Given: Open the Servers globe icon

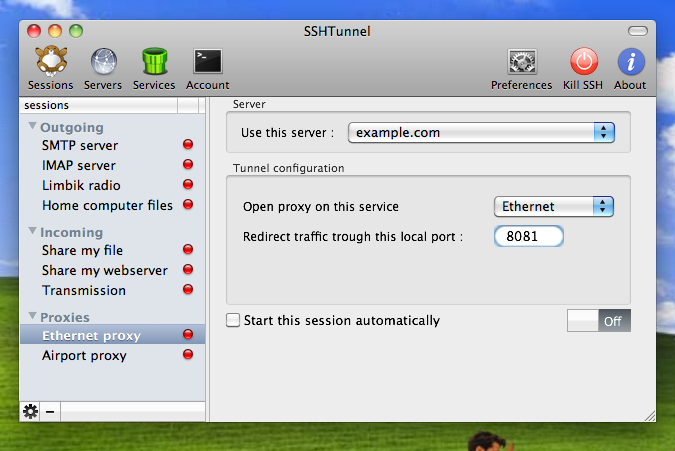Looking at the screenshot, I should click(x=104, y=62).
